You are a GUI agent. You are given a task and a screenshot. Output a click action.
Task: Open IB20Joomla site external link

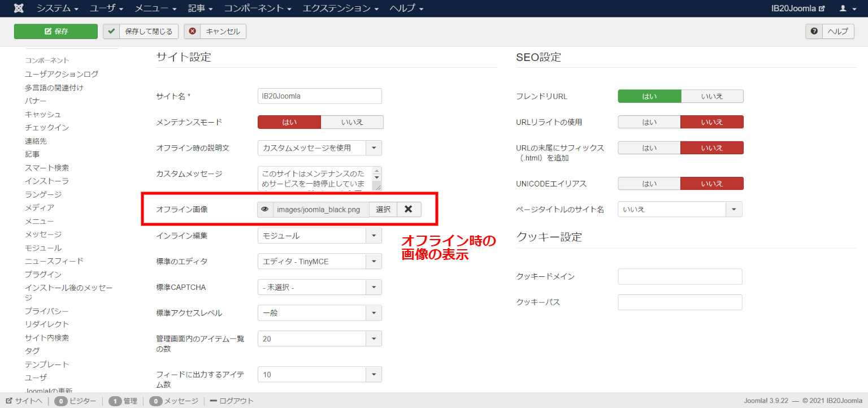[x=798, y=8]
